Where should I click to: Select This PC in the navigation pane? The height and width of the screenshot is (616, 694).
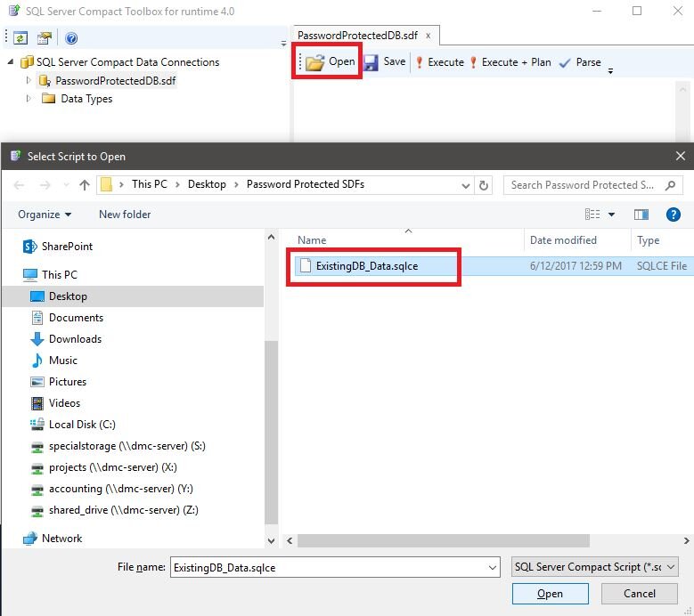(x=50, y=275)
